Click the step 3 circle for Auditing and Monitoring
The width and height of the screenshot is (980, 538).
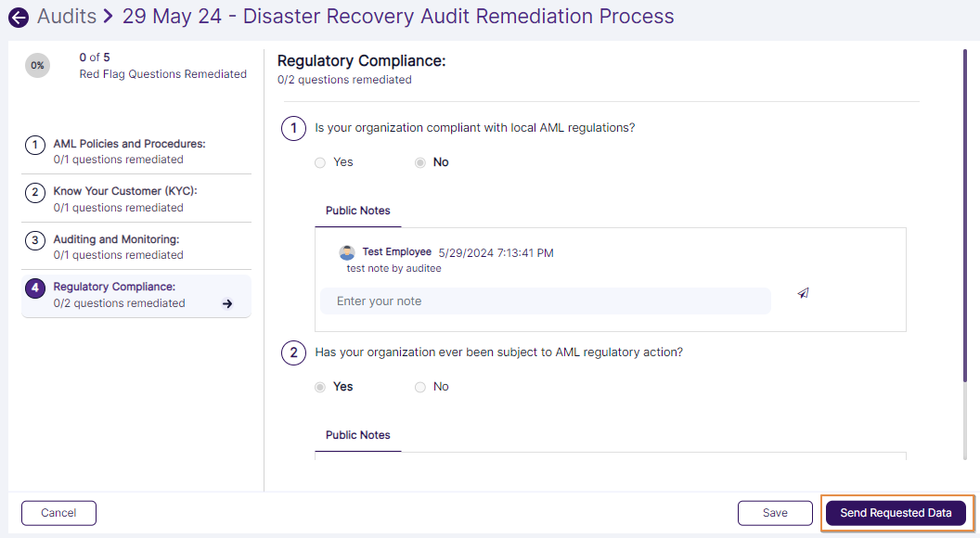34,239
